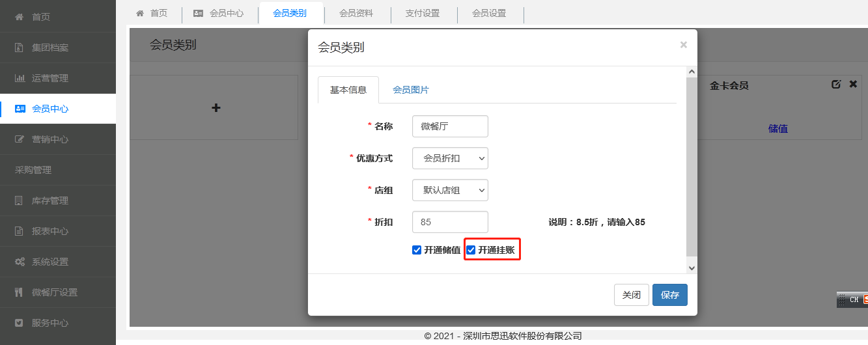Switch to the 会员图片 tab
This screenshot has width=868, height=345.
(410, 90)
